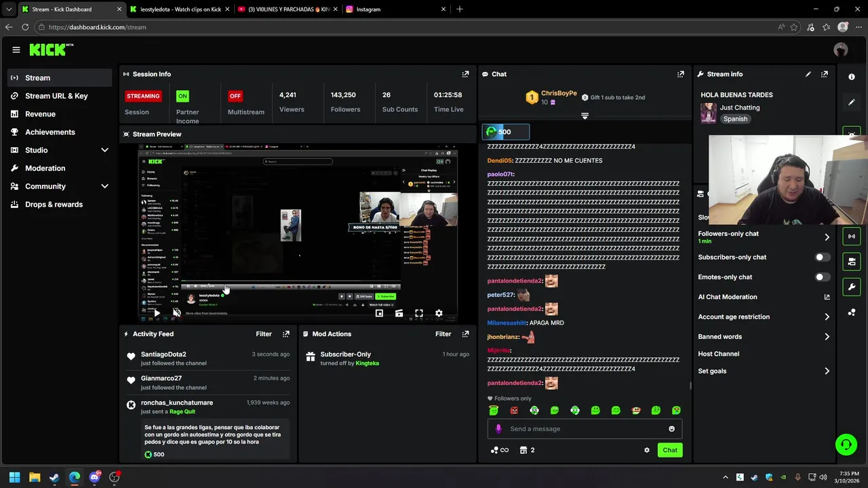
Task: Open stream preview settings gear
Action: tap(439, 313)
